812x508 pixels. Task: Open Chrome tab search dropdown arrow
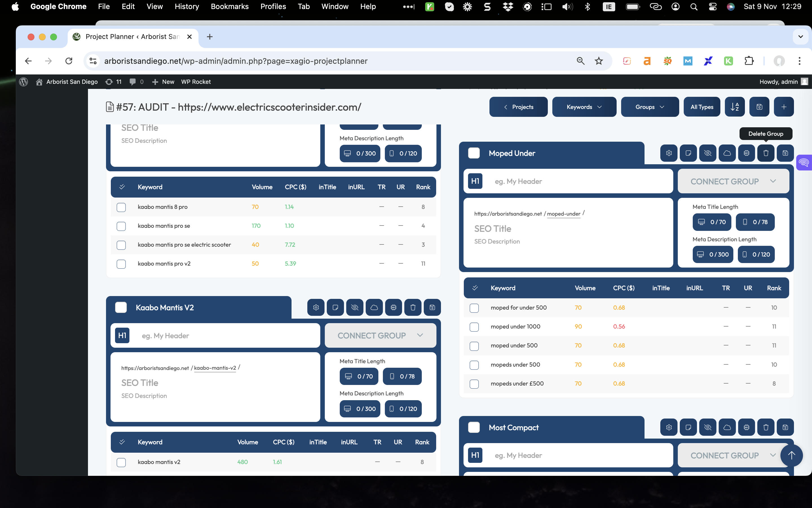(801, 37)
